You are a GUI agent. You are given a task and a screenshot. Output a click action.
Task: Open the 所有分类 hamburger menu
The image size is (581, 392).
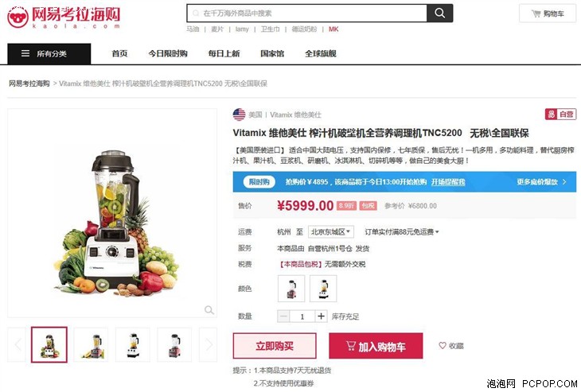coord(49,54)
